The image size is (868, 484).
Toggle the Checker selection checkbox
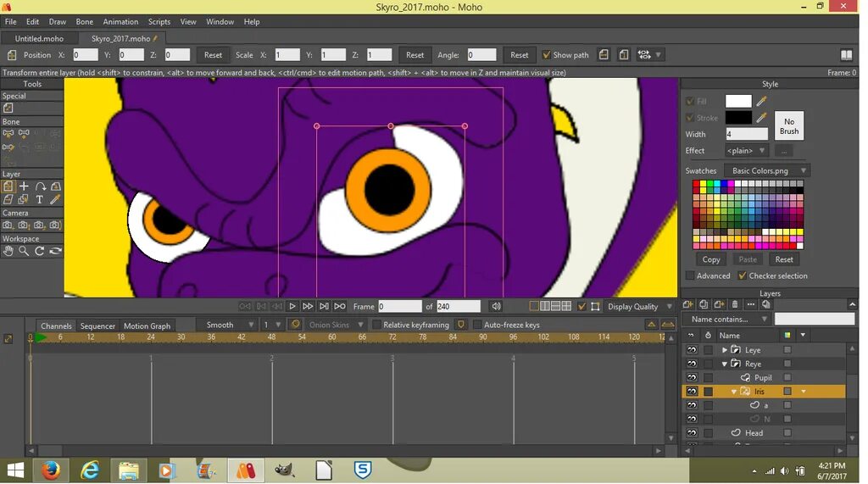(x=743, y=275)
